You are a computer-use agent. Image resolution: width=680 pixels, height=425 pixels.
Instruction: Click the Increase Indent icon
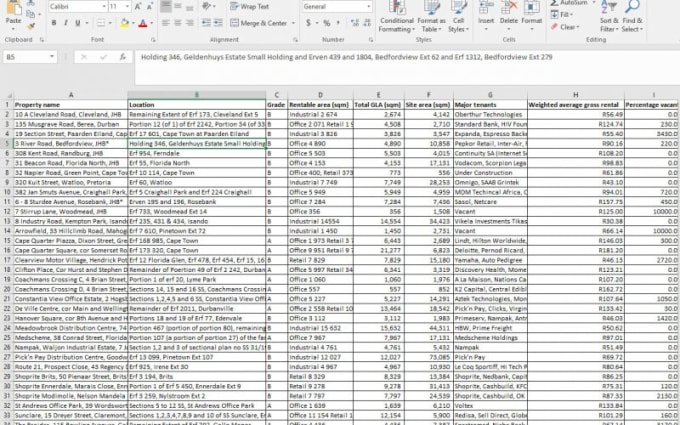[x=218, y=23]
